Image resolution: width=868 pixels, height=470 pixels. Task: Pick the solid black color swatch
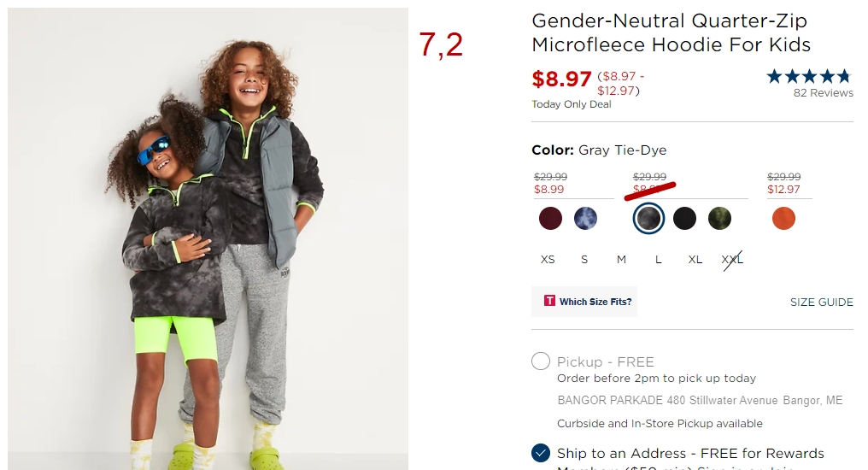tap(684, 218)
